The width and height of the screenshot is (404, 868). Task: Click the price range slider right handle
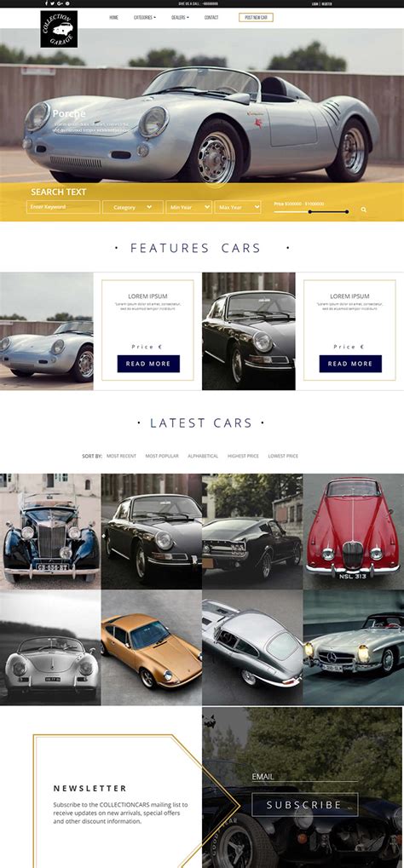347,211
